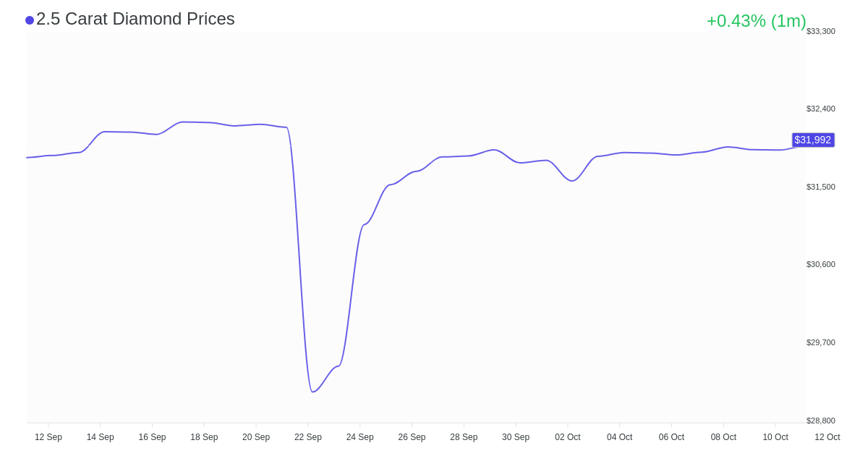868x456 pixels.
Task: Click the $33,300 price axis label
Action: point(821,31)
